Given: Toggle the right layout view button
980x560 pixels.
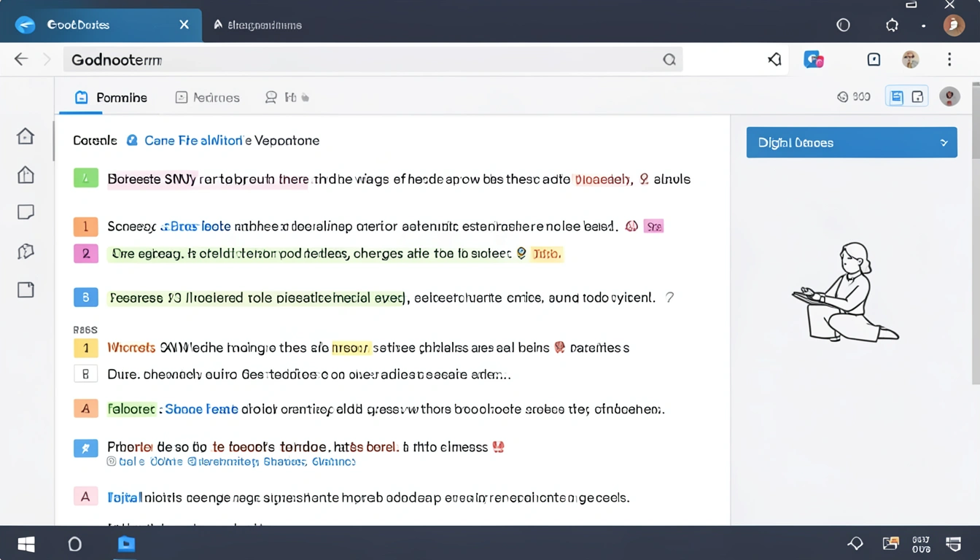Looking at the screenshot, I should 918,96.
